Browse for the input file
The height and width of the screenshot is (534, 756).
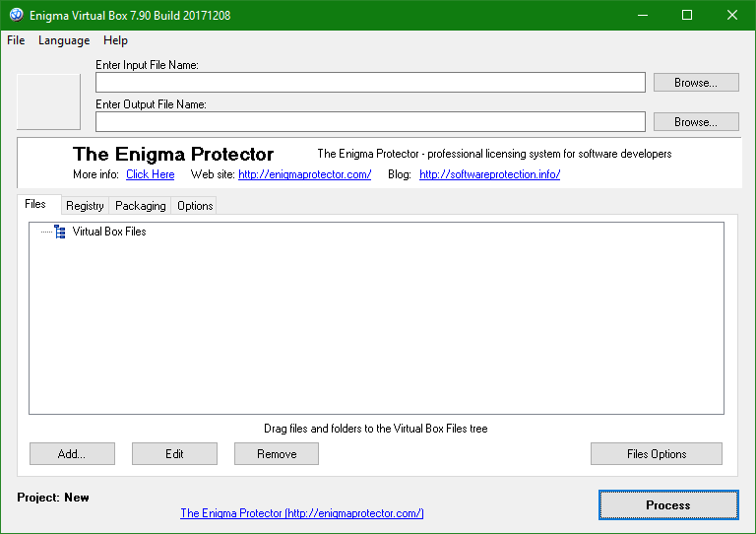pos(696,83)
